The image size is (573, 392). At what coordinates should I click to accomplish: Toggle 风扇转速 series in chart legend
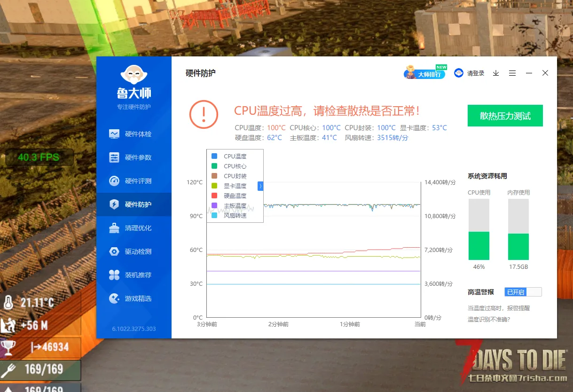[x=235, y=215]
